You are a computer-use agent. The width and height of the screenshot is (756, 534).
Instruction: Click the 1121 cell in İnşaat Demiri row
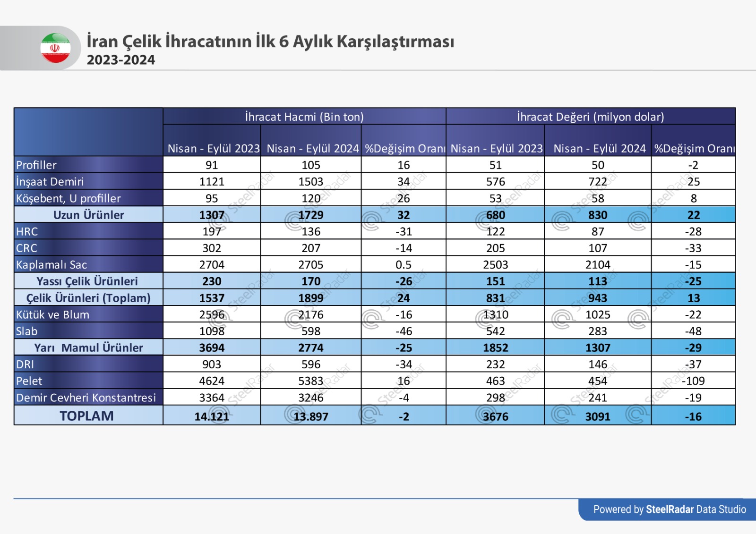[x=212, y=181]
